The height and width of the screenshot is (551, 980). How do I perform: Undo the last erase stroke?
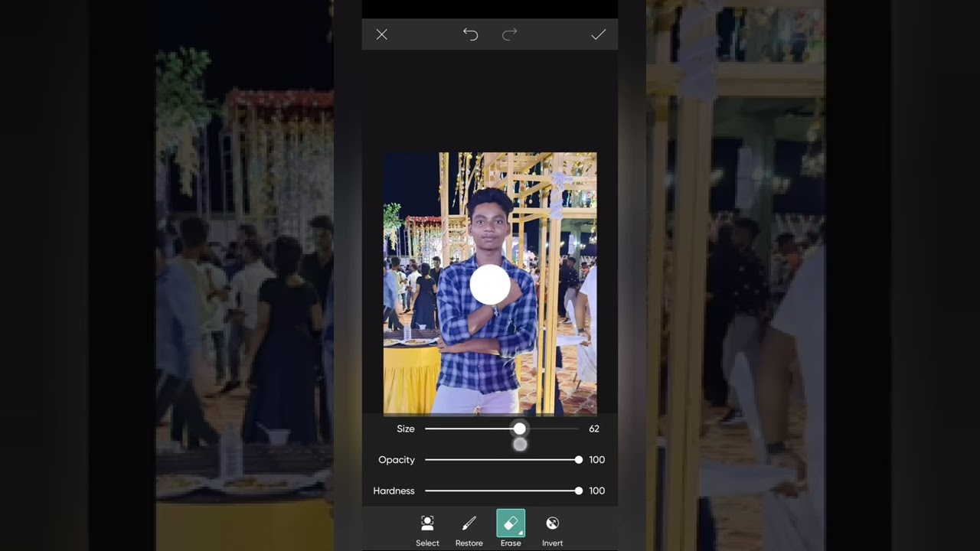[x=470, y=34]
